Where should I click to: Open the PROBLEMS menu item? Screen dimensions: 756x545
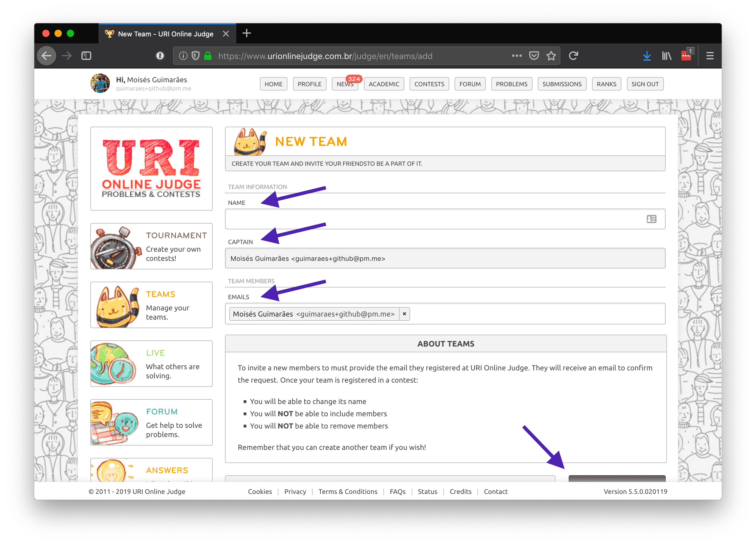pos(511,84)
